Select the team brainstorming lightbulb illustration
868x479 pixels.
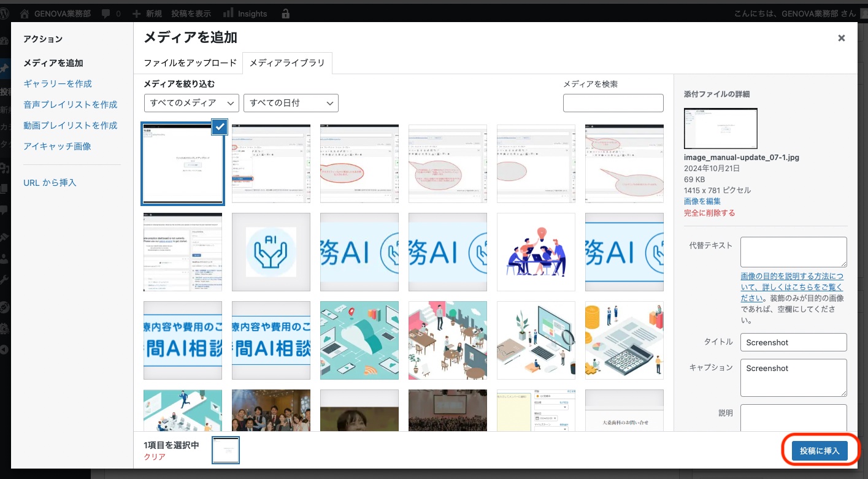click(536, 251)
